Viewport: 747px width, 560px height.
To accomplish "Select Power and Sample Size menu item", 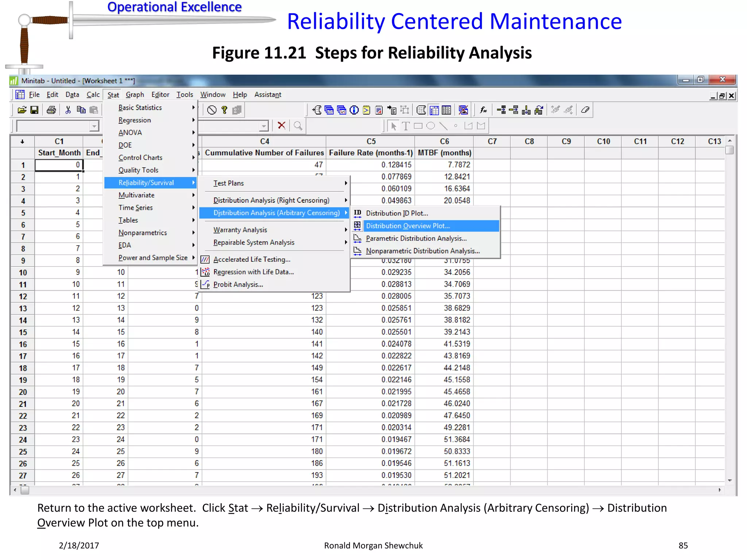I will tap(150, 258).
